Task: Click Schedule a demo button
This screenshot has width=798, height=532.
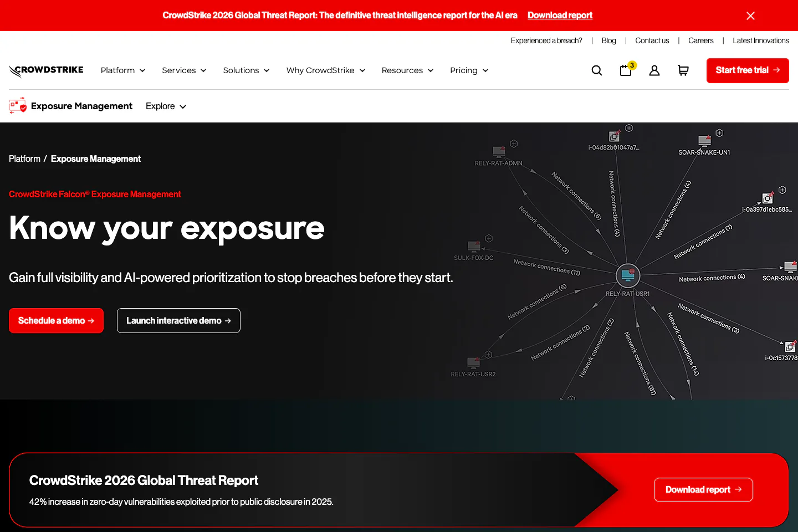Action: point(56,321)
